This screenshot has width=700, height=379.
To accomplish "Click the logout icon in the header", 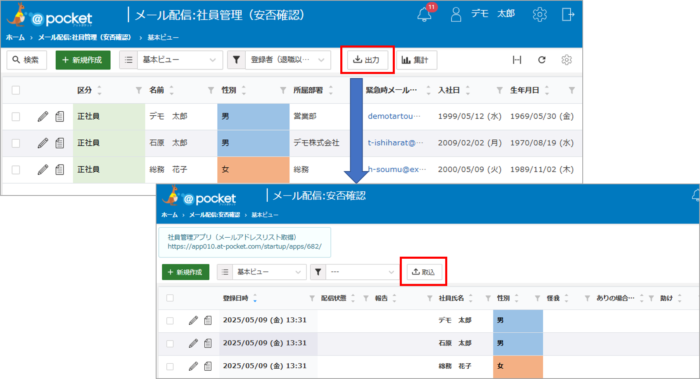I will [567, 14].
